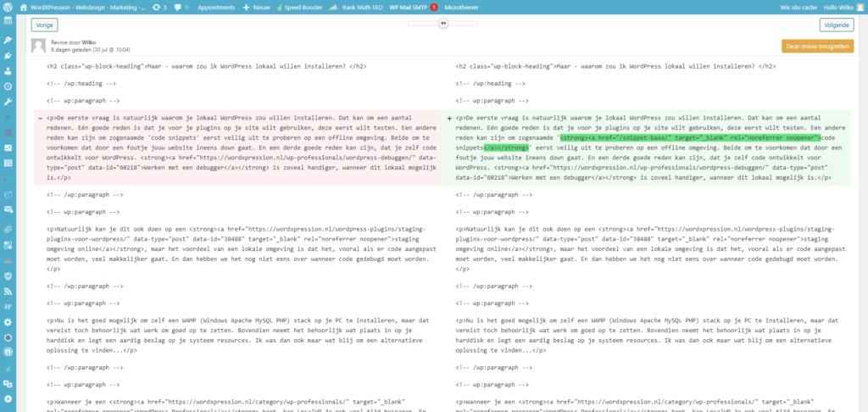Screen dimensions: 868x412
Task: Open the shield security sidebar icon
Action: (8, 276)
